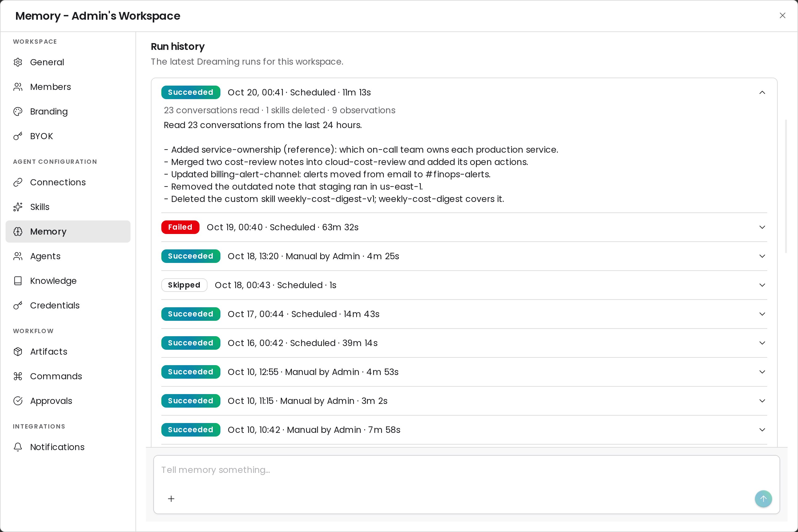The height and width of the screenshot is (532, 798).
Task: Click the Artifacts box icon
Action: tap(18, 352)
